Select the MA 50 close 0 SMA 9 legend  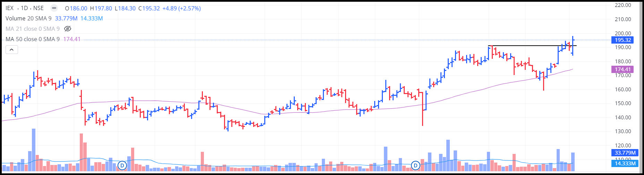pyautogui.click(x=33, y=39)
